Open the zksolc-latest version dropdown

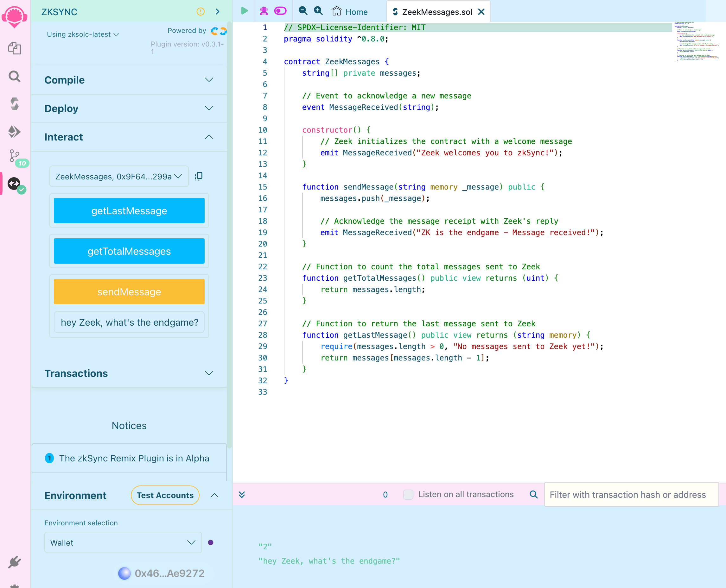83,34
